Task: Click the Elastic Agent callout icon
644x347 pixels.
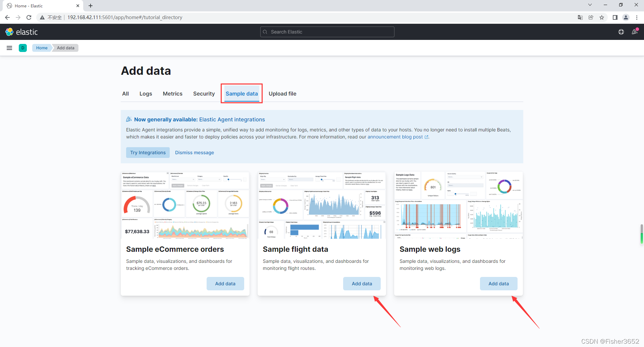Action: [x=129, y=119]
